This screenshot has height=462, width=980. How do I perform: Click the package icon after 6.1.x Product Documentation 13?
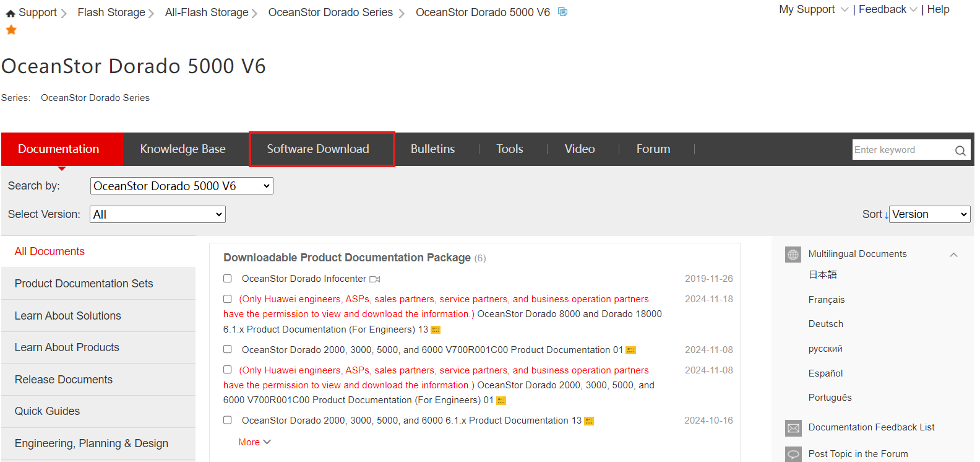pos(589,421)
